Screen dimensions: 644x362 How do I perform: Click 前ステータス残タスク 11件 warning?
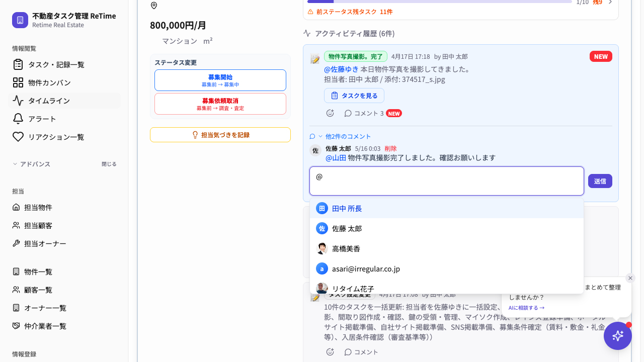[350, 12]
